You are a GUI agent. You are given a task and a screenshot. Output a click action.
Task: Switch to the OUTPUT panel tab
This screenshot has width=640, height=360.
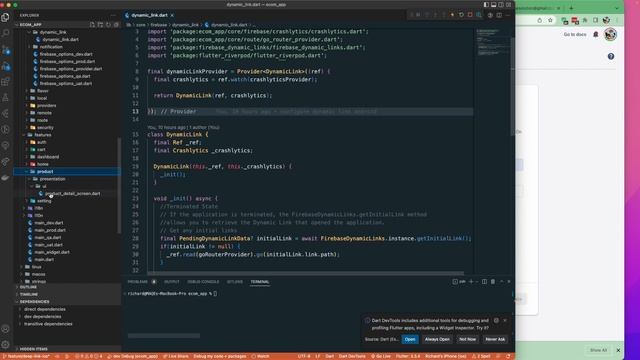click(x=171, y=282)
